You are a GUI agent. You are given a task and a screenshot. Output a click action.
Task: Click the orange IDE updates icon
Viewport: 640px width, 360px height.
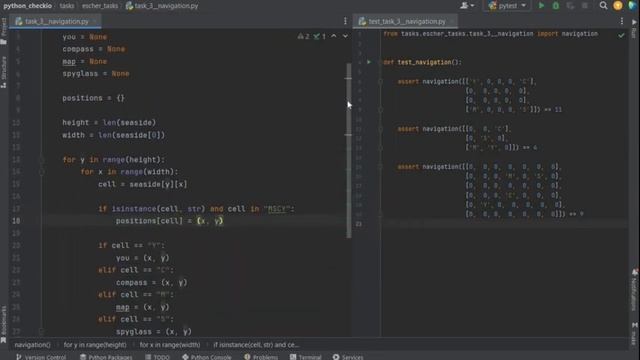[618, 6]
